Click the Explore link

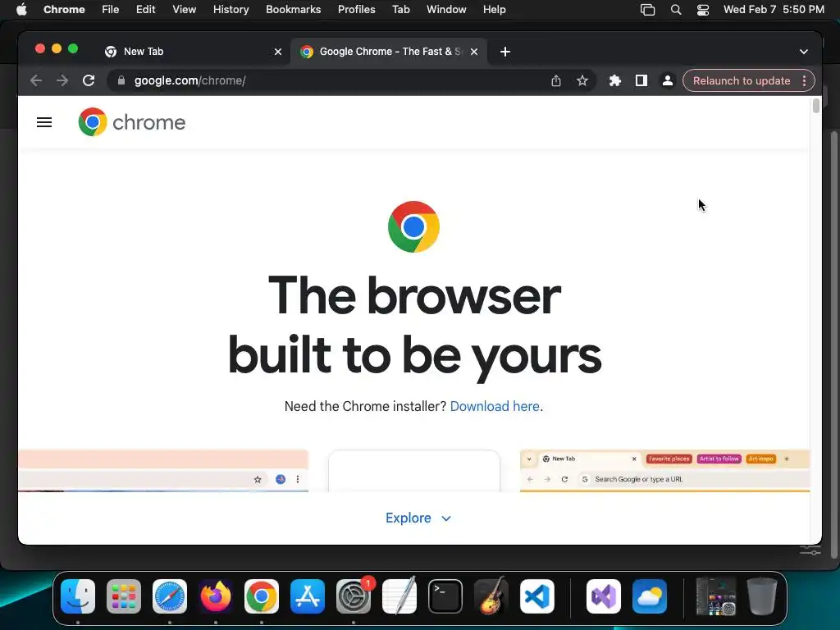click(x=409, y=518)
